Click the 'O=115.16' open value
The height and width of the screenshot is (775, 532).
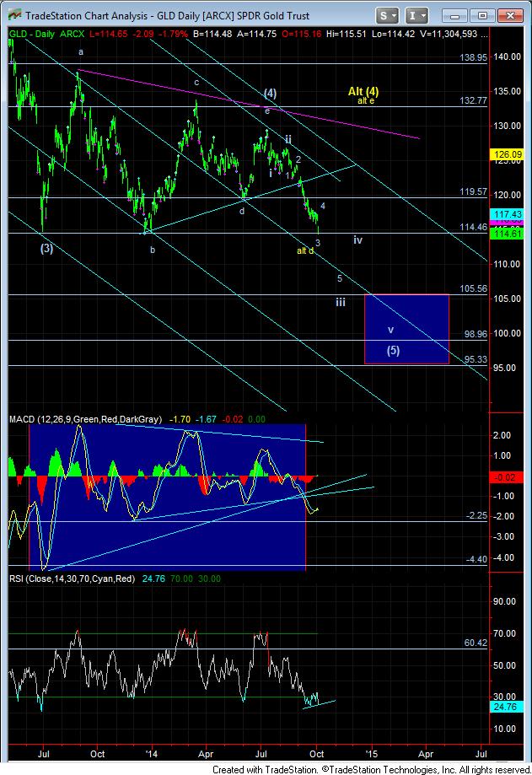(301, 34)
